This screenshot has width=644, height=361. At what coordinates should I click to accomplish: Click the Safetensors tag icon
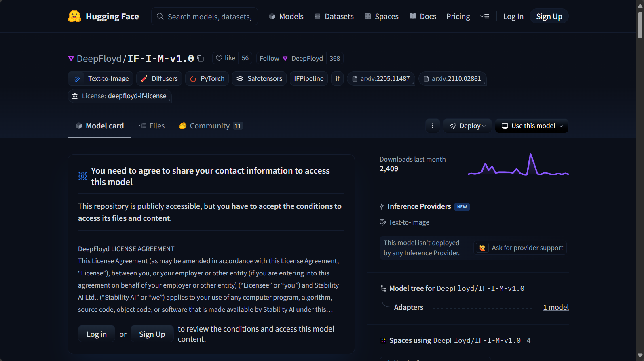click(240, 79)
